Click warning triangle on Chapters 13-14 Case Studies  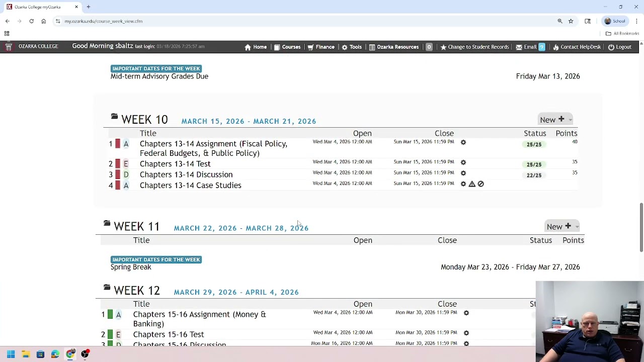(x=472, y=184)
